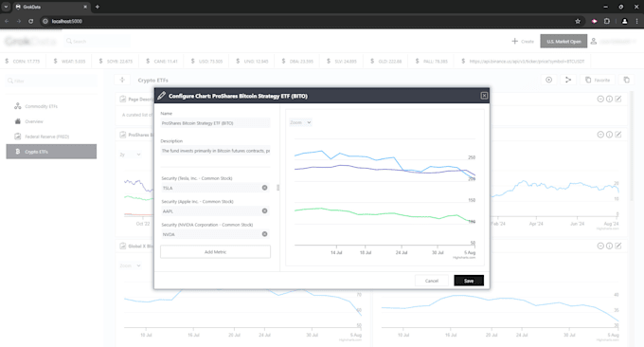
Task: Click the pencil icon in the dialog title
Action: pyautogui.click(x=161, y=96)
